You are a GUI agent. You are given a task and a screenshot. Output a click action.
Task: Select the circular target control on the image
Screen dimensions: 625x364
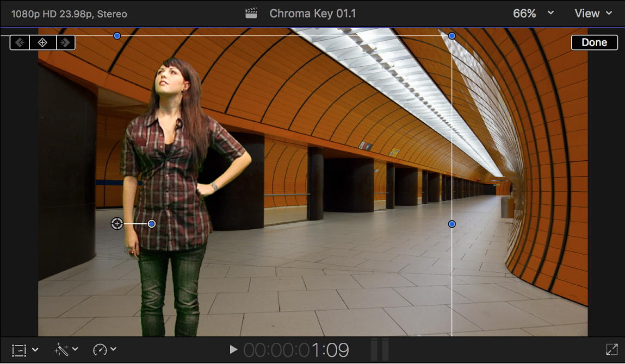click(117, 223)
